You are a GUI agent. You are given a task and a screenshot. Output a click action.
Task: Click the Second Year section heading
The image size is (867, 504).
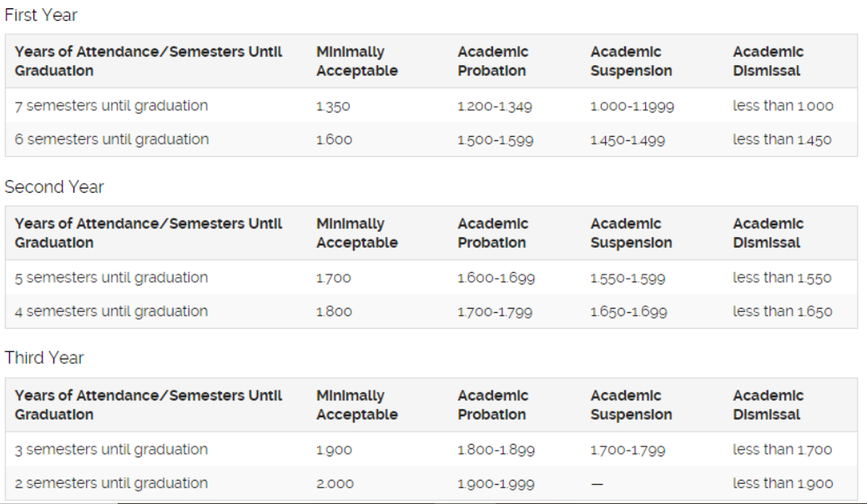(x=54, y=187)
